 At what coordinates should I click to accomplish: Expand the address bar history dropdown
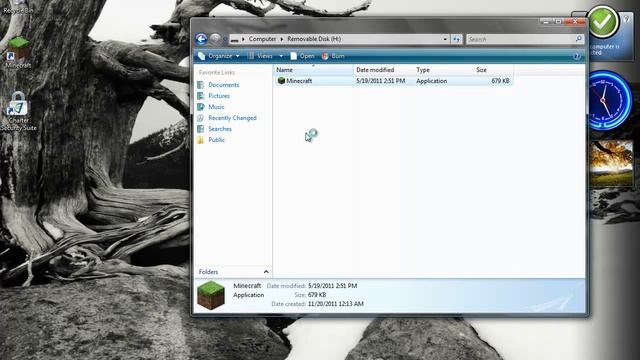[445, 39]
